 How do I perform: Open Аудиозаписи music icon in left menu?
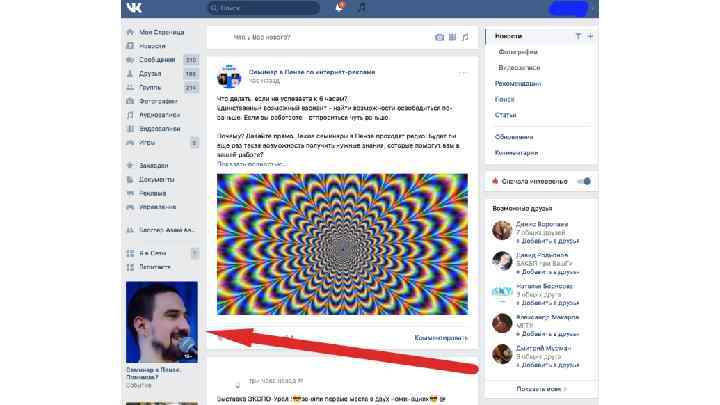click(130, 115)
